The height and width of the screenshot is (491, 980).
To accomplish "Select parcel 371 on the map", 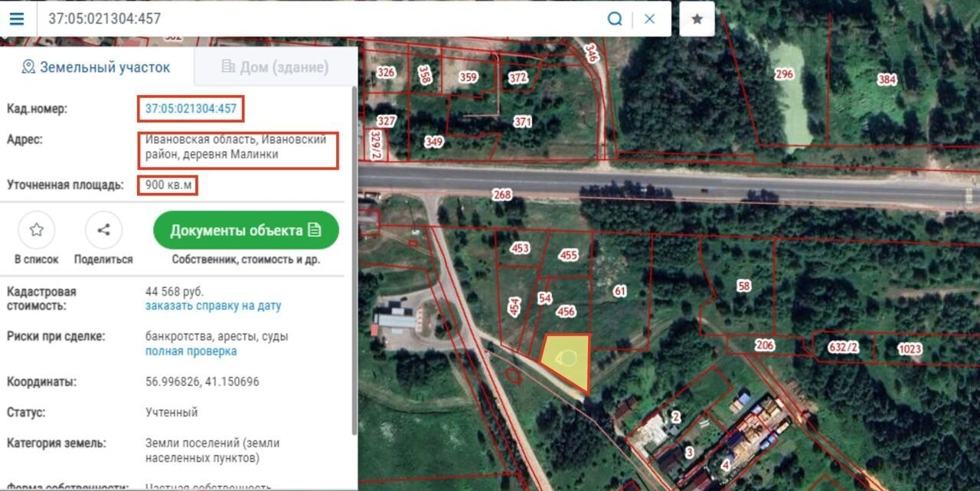I will 522,122.
